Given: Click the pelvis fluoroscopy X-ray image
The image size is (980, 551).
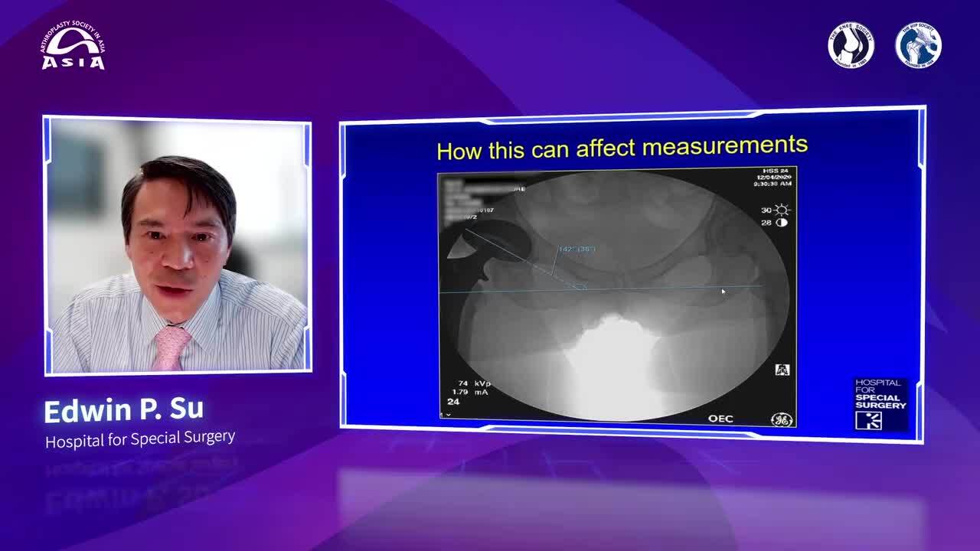Looking at the screenshot, I should pos(617,297).
